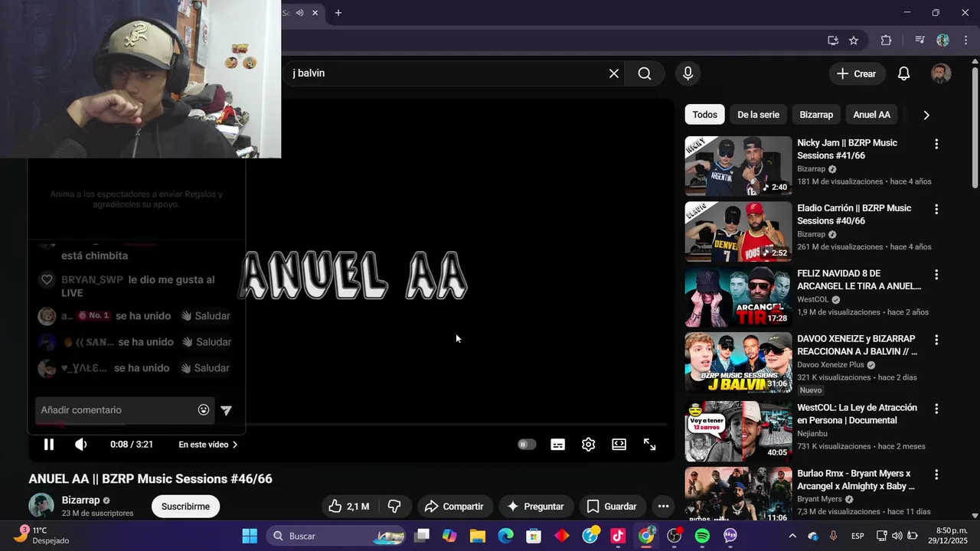
Task: Open Eladio Carrión BZRP Sessions title
Action: 854,214
